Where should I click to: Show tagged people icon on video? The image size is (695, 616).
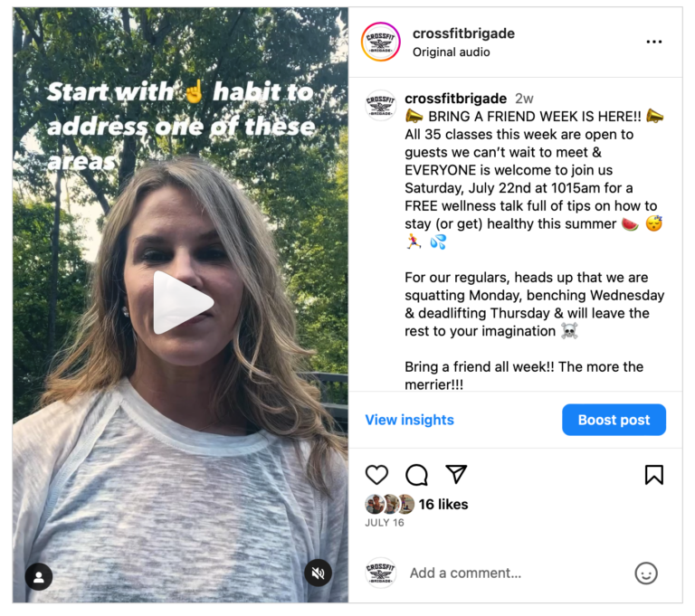click(39, 576)
